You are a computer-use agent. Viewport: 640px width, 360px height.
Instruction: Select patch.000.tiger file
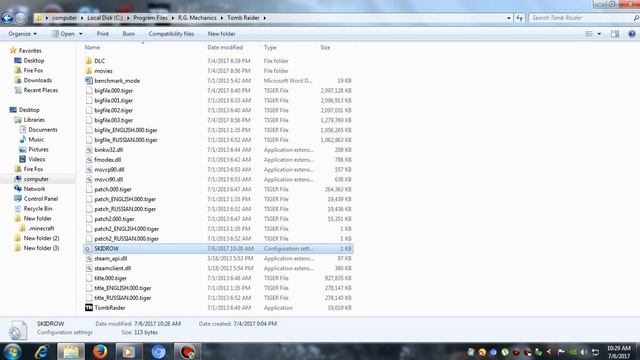[x=113, y=189]
